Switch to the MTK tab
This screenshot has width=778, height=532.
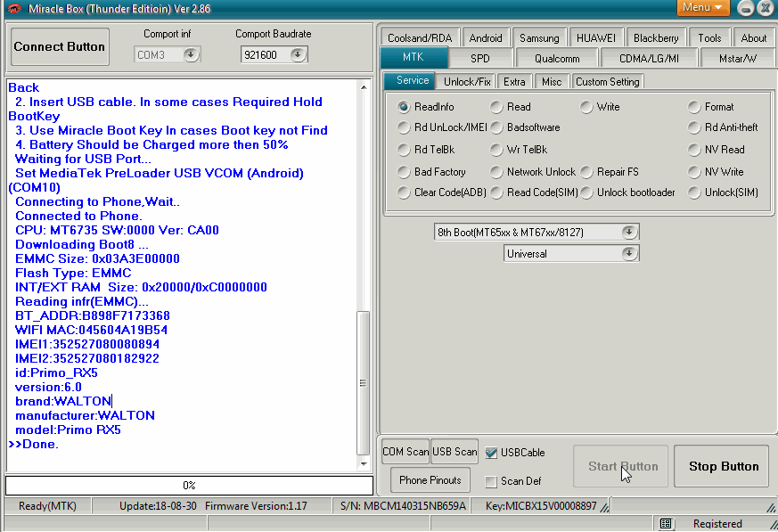[414, 57]
